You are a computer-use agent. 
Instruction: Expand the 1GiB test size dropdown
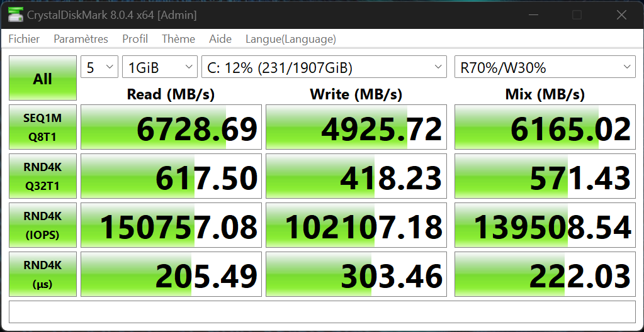[x=159, y=67]
